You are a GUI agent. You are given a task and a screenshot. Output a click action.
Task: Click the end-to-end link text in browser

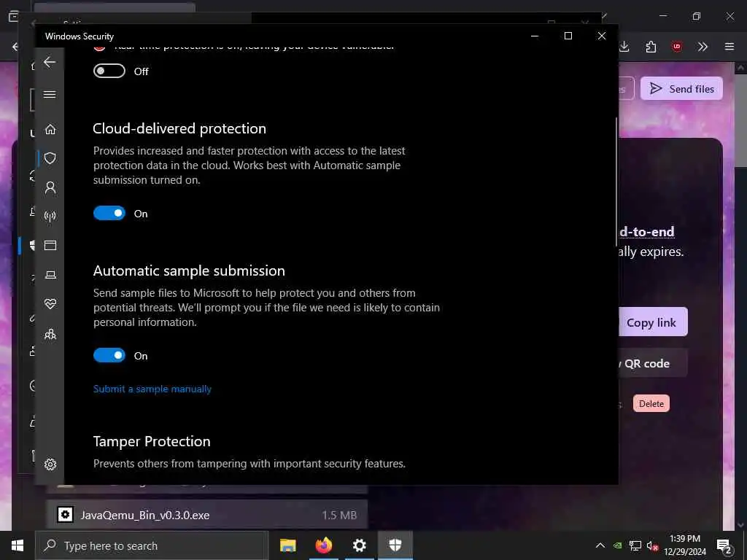(x=646, y=232)
